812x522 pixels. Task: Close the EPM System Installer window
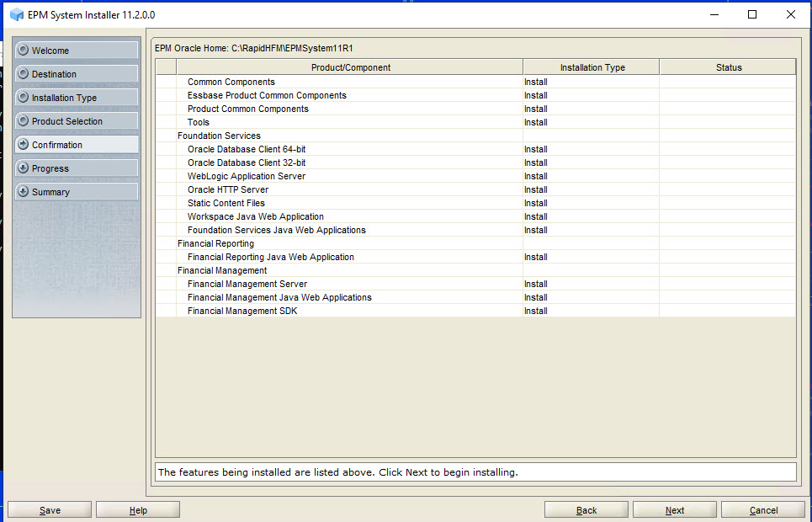[790, 14]
